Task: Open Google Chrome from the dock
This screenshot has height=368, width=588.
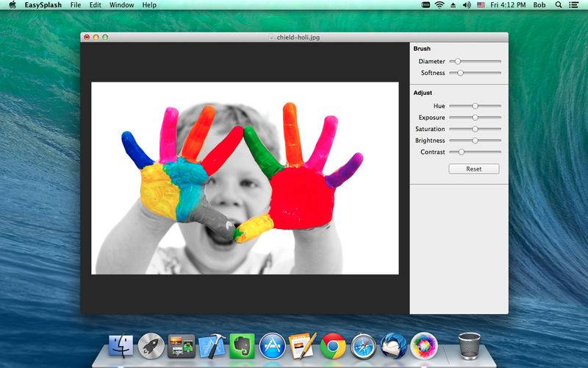Action: point(333,345)
